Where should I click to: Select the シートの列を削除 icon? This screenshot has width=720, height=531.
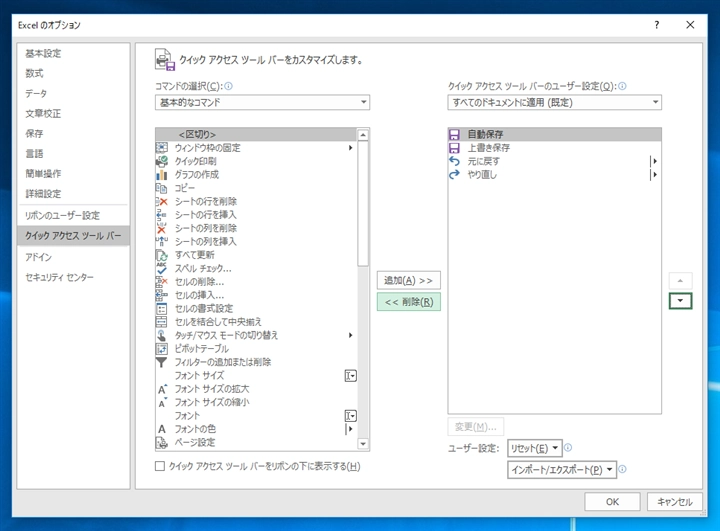click(x=162, y=228)
